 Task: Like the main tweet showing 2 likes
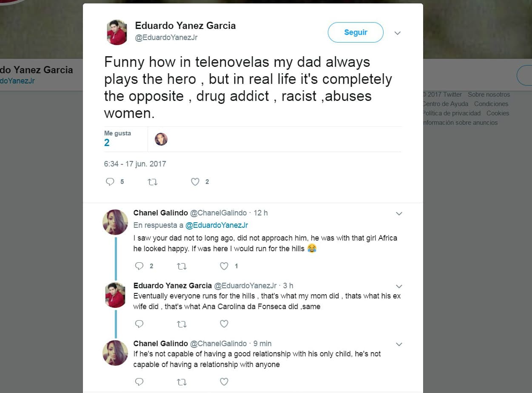coord(195,182)
